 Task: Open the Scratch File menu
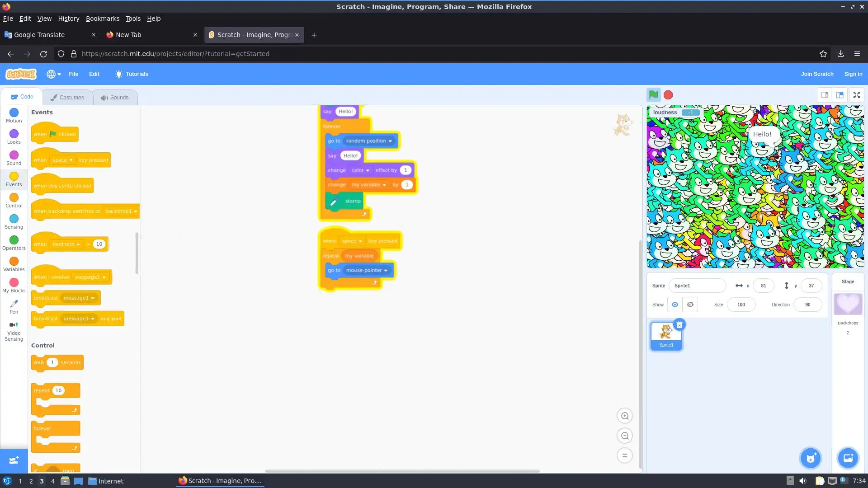pyautogui.click(x=73, y=74)
